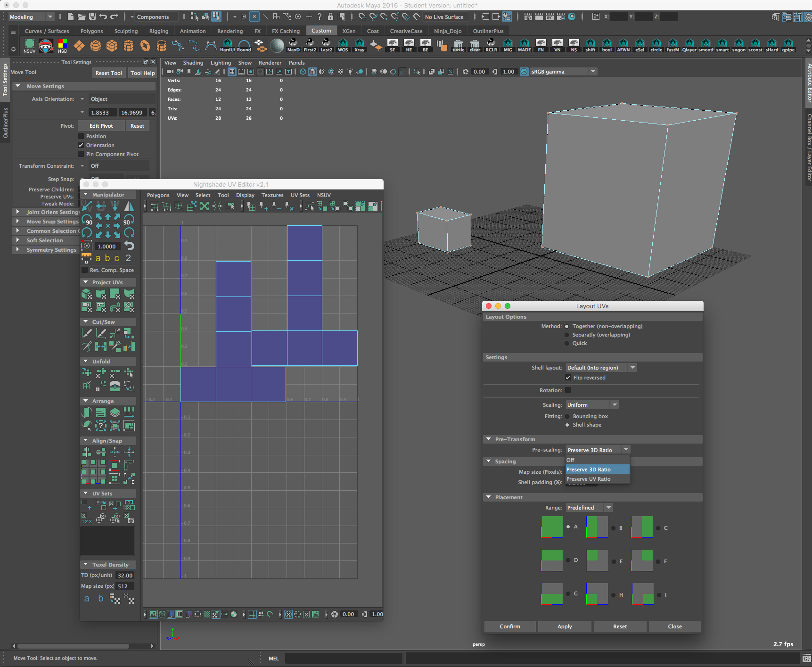The height and width of the screenshot is (667, 812).
Task: Click the MEL command line input
Action: click(344, 659)
